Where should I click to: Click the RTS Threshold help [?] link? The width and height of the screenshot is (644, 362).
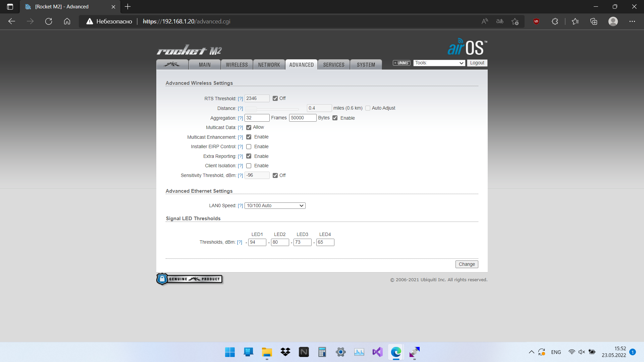pos(240,99)
